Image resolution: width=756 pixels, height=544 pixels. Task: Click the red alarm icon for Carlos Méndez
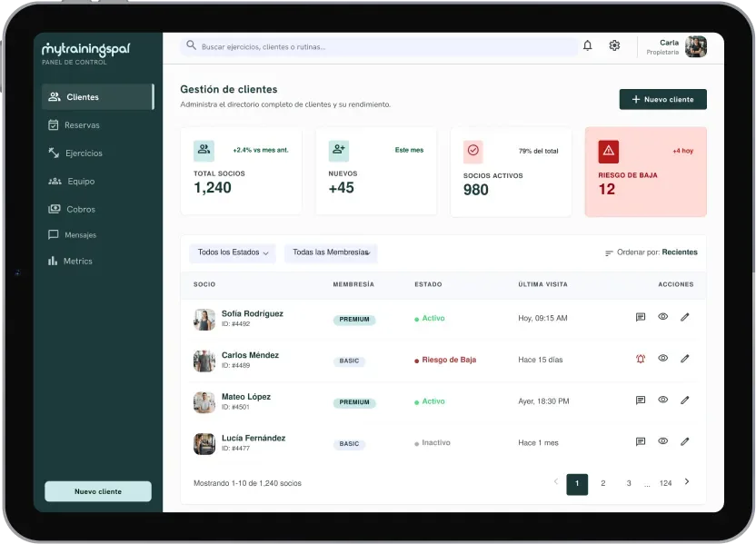pos(641,359)
